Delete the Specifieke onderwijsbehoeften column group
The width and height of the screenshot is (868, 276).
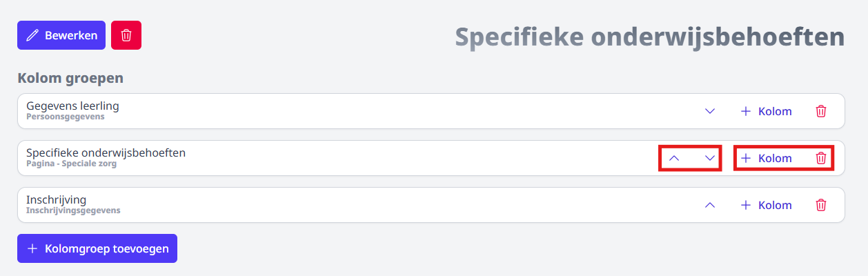coord(821,158)
